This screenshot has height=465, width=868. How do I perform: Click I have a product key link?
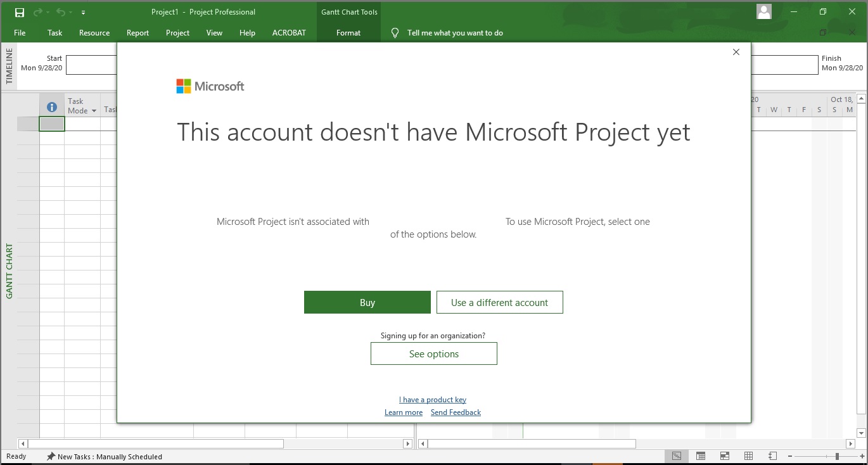pyautogui.click(x=433, y=400)
